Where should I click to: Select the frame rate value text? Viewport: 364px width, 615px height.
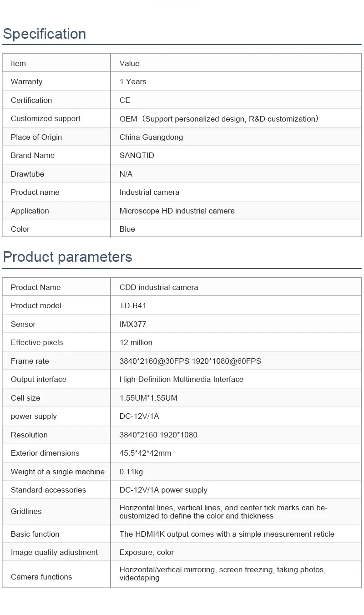190,361
